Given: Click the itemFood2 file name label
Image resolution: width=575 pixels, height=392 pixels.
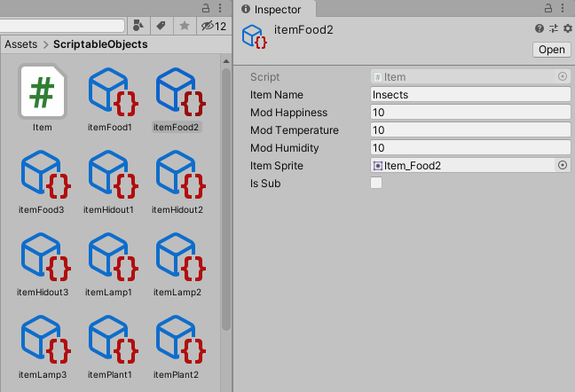Looking at the screenshot, I should point(177,127).
